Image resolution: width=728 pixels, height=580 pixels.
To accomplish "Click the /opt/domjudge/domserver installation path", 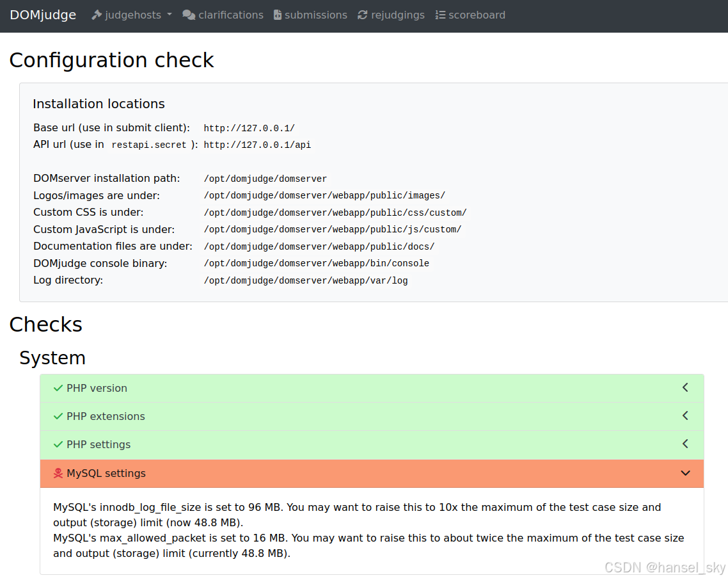I will [265, 179].
